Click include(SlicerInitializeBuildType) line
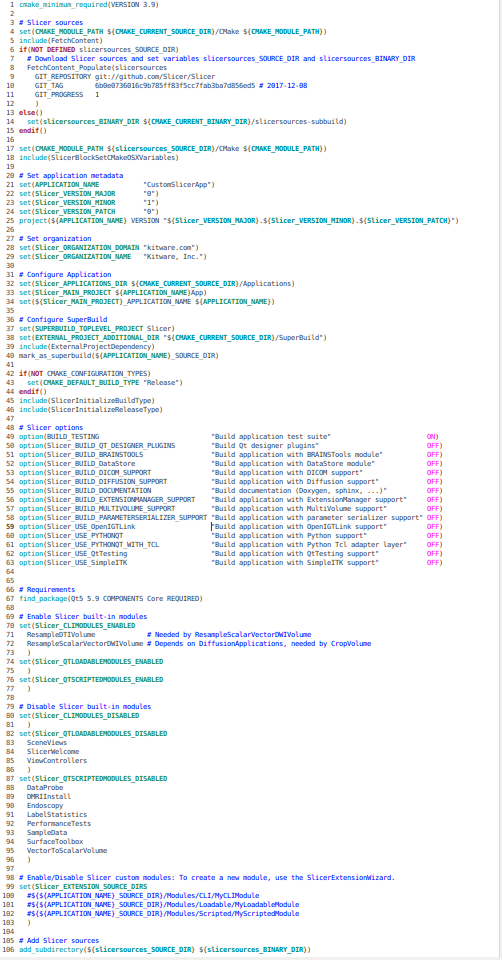The height and width of the screenshot is (960, 502). coord(87,400)
